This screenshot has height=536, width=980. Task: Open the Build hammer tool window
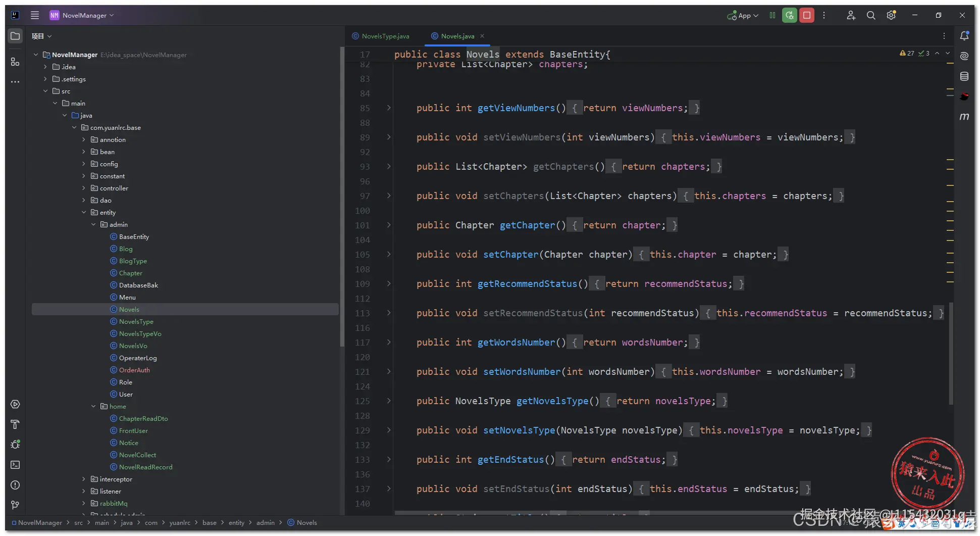click(x=15, y=424)
